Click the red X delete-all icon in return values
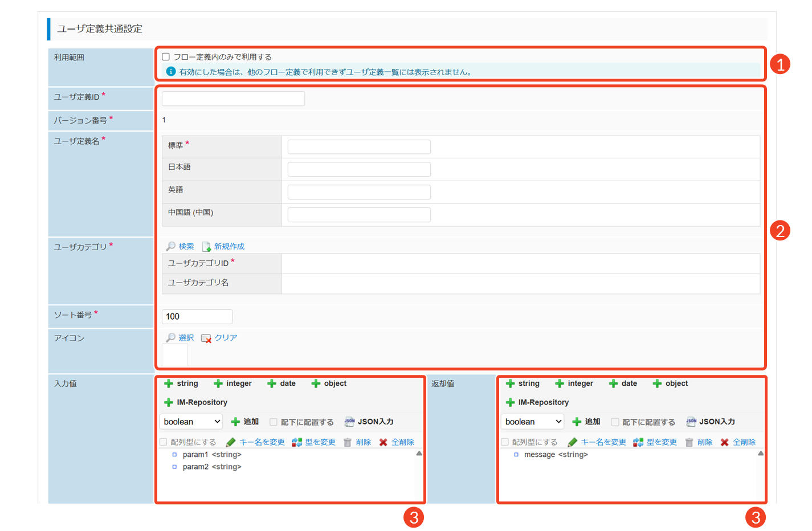 point(724,442)
